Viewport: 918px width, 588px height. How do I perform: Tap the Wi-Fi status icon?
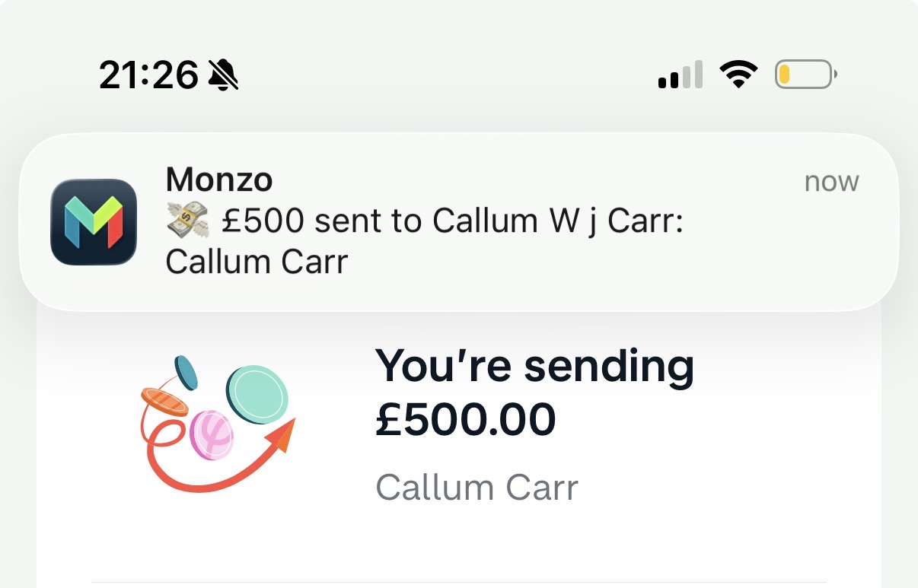click(x=738, y=75)
